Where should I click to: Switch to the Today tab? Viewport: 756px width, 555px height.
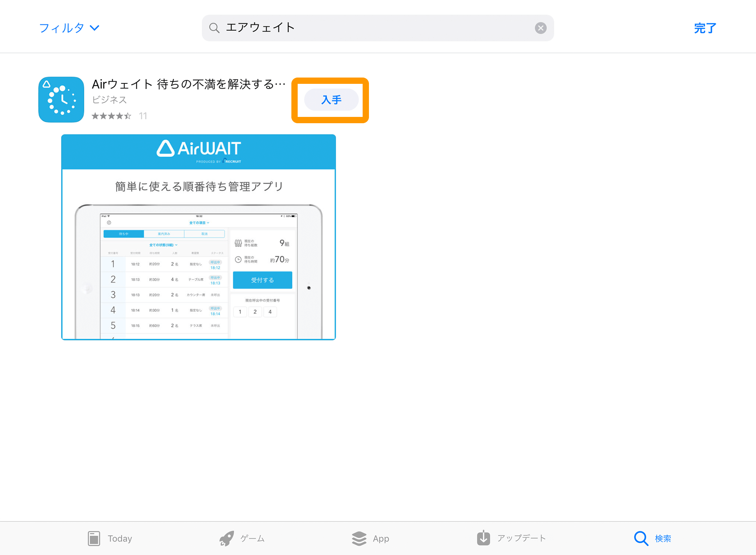pos(110,538)
